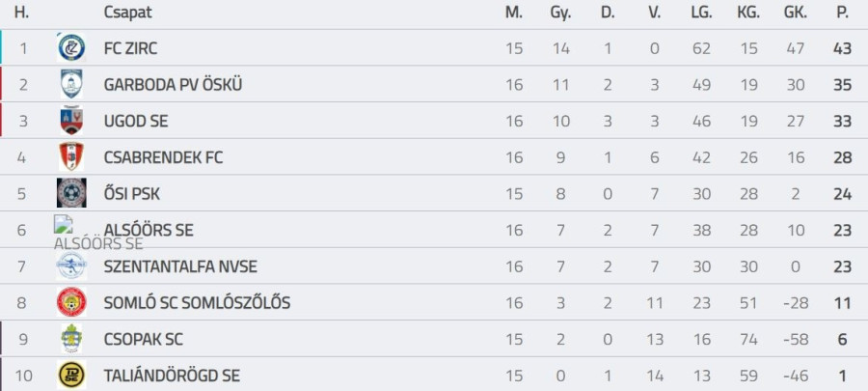Click the Csabrendek FC club badge
This screenshot has width=868, height=391.
(x=70, y=156)
